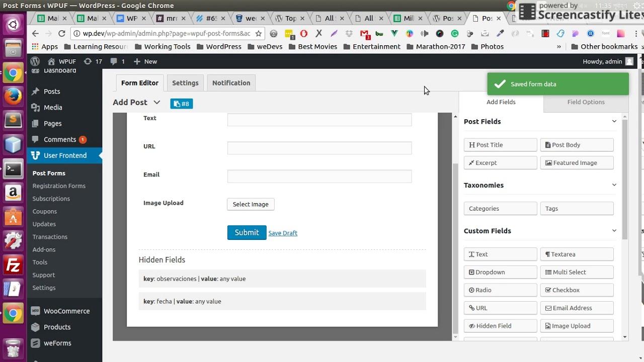Focus the browser address bar
644x362 pixels.
166,34
